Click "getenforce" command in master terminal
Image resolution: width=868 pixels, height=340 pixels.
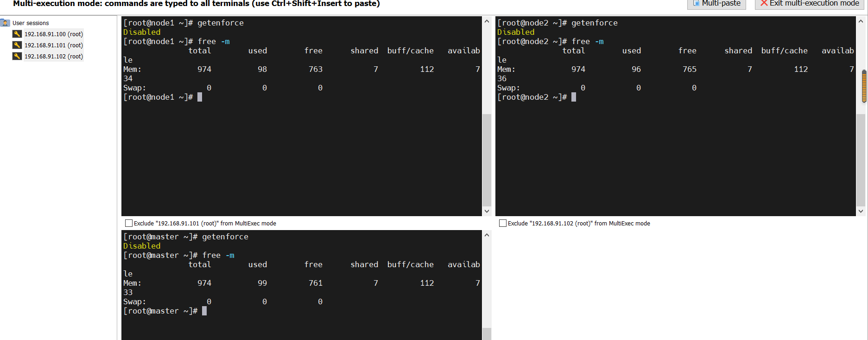pyautogui.click(x=225, y=237)
